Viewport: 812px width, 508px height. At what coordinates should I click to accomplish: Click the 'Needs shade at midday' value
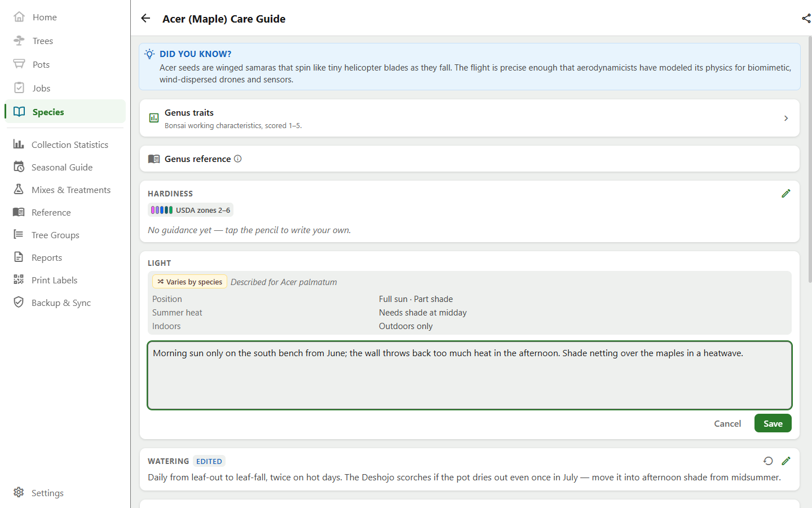423,313
